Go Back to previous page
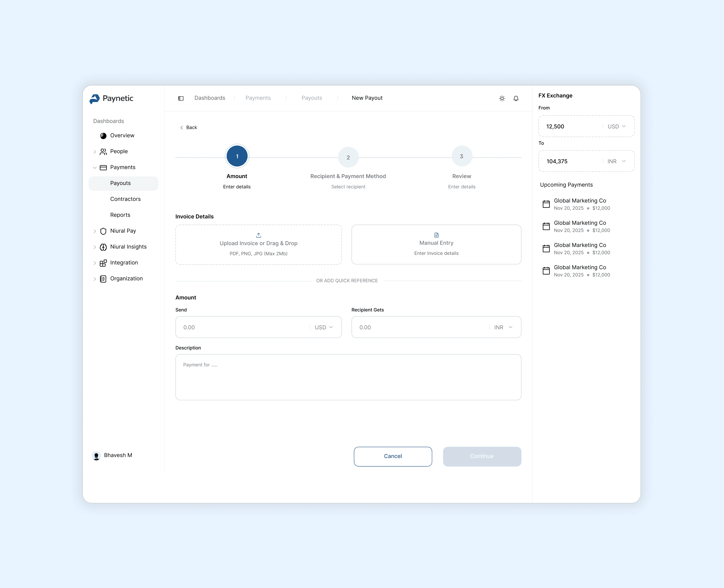This screenshot has height=588, width=724. (x=188, y=127)
